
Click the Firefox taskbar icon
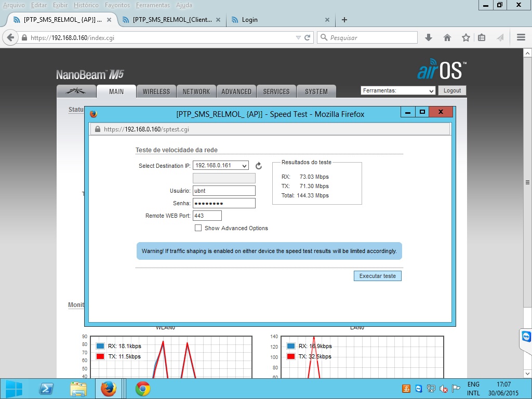[108, 389]
